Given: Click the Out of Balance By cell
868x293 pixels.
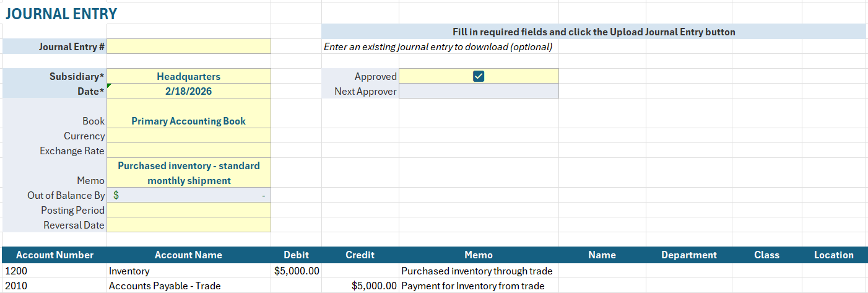Looking at the screenshot, I should pos(189,195).
